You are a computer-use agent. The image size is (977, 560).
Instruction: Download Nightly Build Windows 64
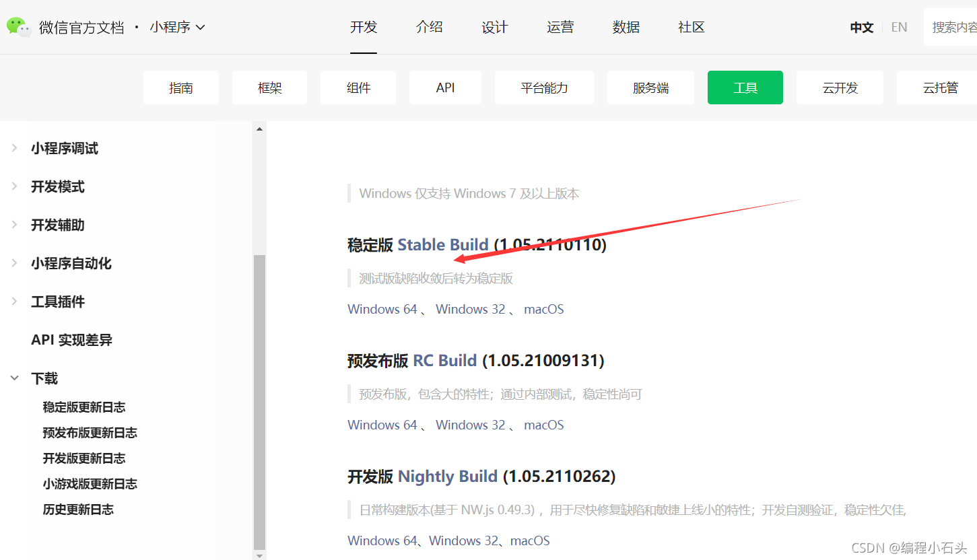click(x=382, y=540)
